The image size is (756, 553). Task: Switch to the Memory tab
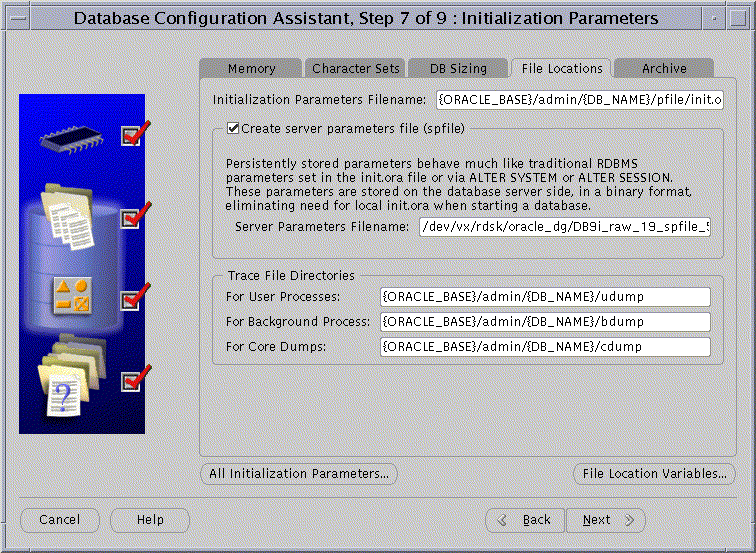[x=251, y=68]
